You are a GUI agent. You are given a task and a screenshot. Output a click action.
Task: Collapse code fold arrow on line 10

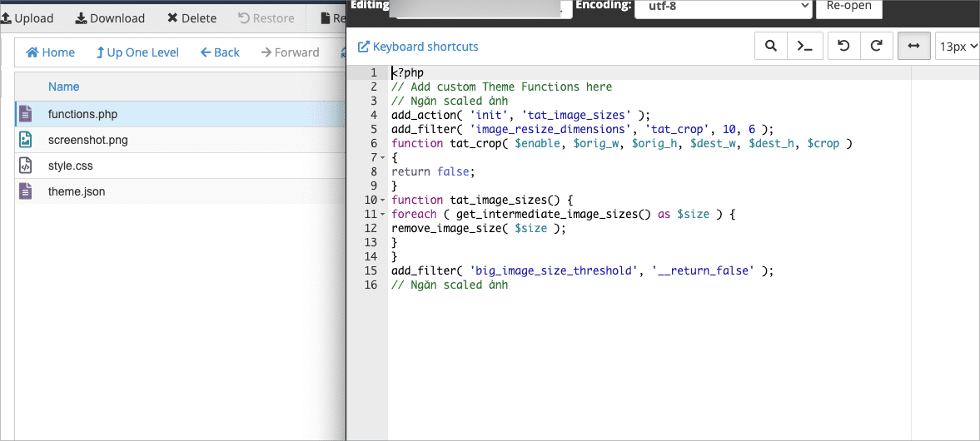382,201
